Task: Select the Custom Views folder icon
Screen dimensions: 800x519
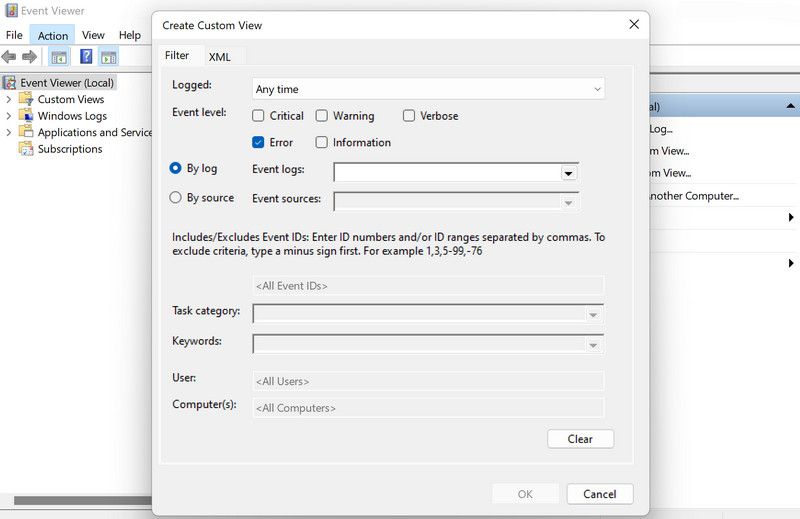Action: [x=26, y=100]
